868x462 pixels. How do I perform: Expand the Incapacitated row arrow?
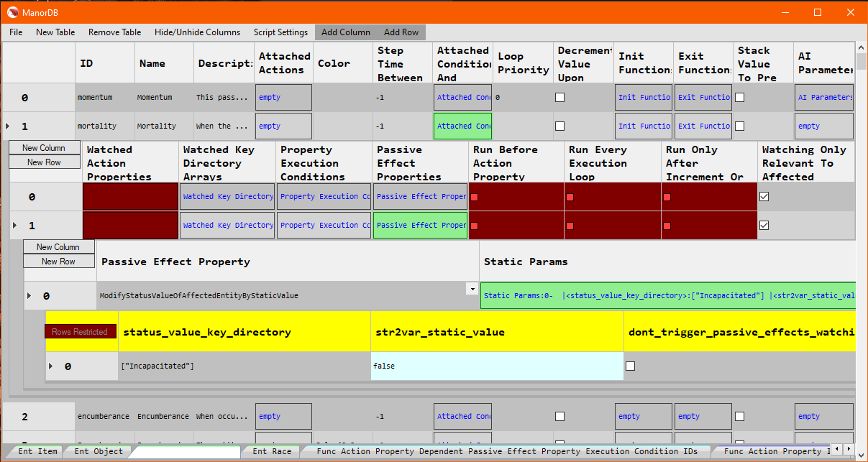51,366
